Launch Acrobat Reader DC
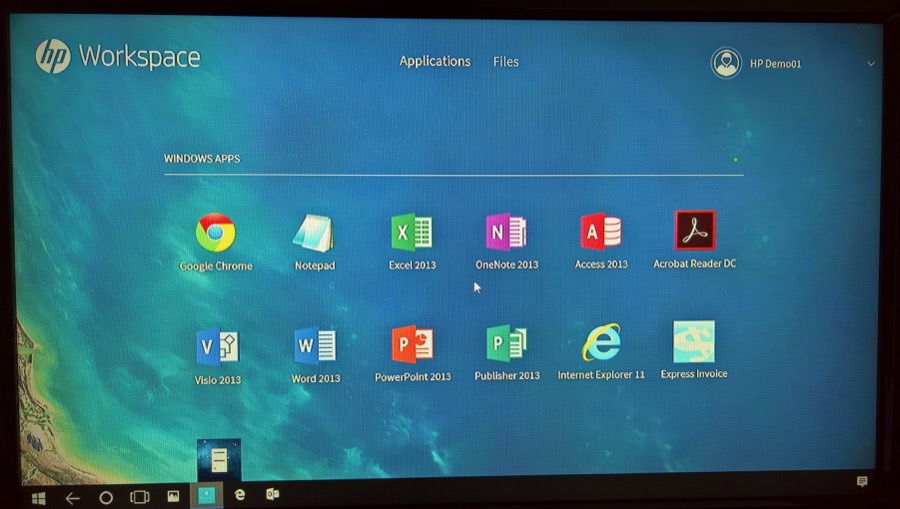 tap(695, 230)
